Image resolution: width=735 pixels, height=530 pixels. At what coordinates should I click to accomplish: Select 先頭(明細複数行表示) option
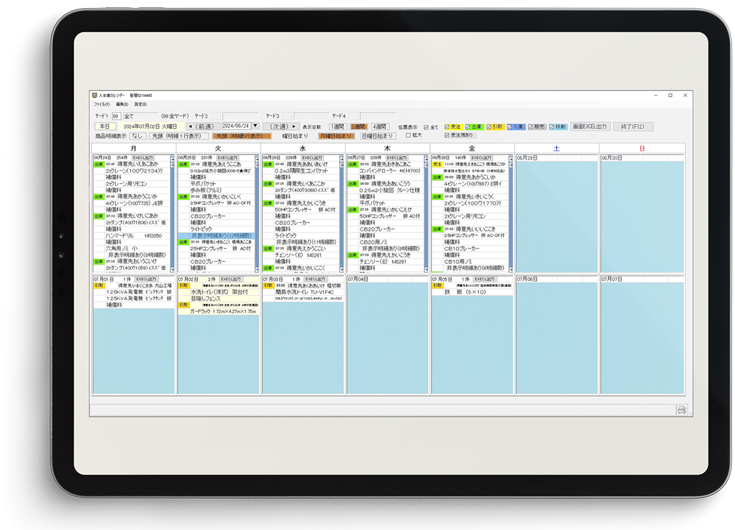tap(242, 136)
